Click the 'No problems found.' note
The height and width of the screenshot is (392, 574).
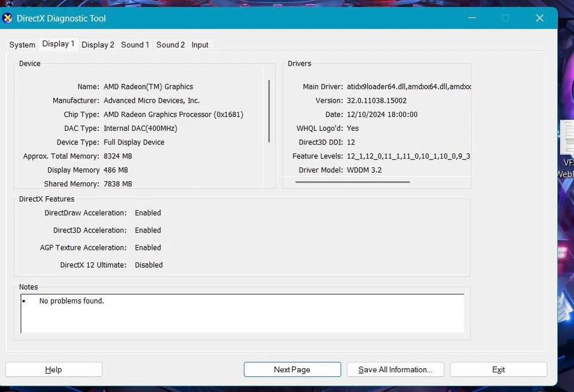(72, 301)
